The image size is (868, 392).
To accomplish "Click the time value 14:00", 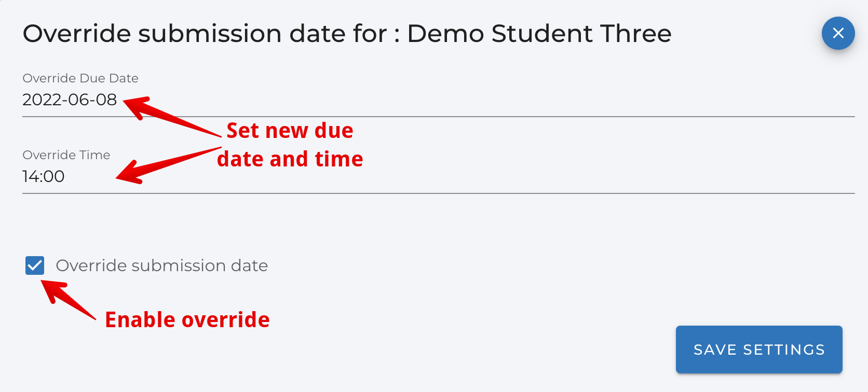I will click(43, 176).
